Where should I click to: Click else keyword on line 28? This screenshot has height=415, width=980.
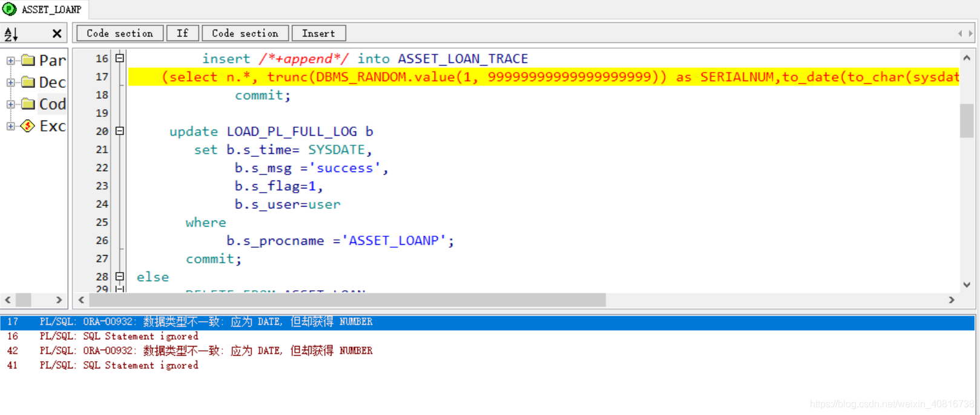[153, 277]
